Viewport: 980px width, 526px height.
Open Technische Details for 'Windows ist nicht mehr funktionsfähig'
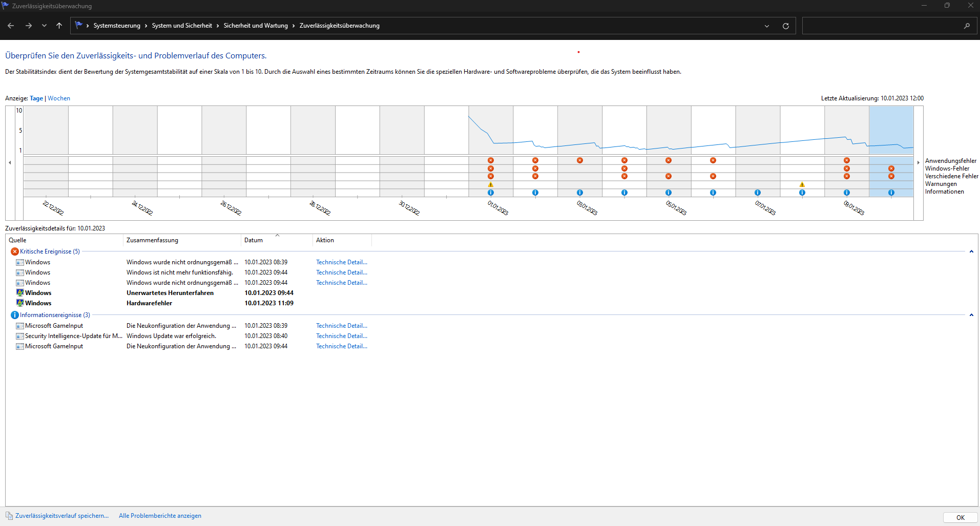click(x=342, y=272)
